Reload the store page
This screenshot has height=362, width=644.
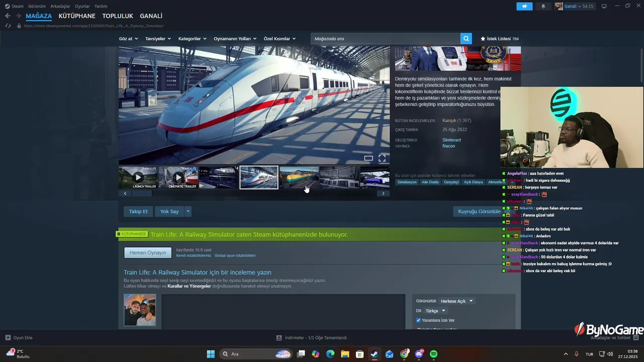tap(8, 26)
